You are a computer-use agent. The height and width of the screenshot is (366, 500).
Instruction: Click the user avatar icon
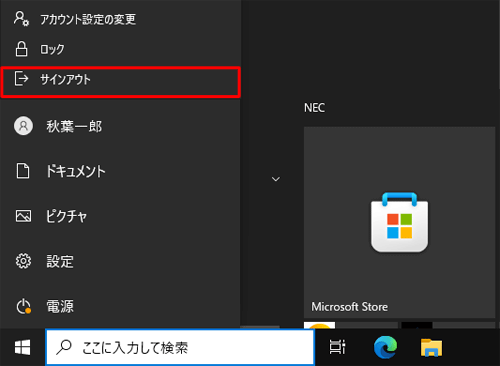(23, 126)
